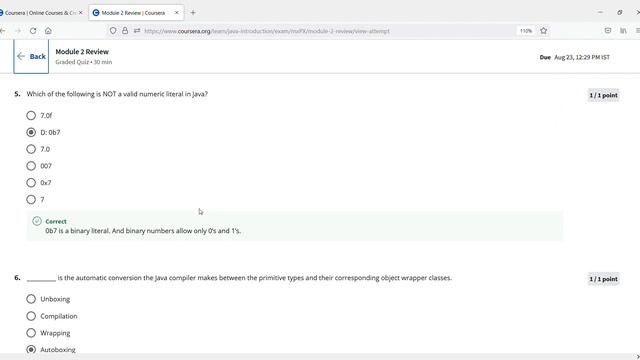Image resolution: width=640 pixels, height=360 pixels.
Task: Click the browser forward arrow
Action: [x=18, y=31]
